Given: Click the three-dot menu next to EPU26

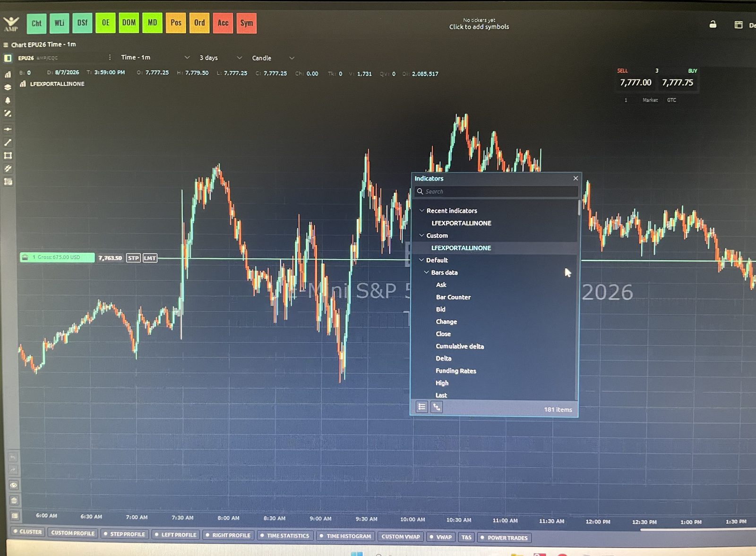Looking at the screenshot, I should (110, 57).
